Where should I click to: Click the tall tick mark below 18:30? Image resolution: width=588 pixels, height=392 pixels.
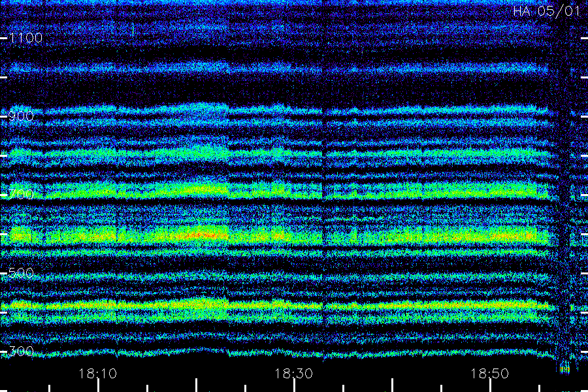295,385
